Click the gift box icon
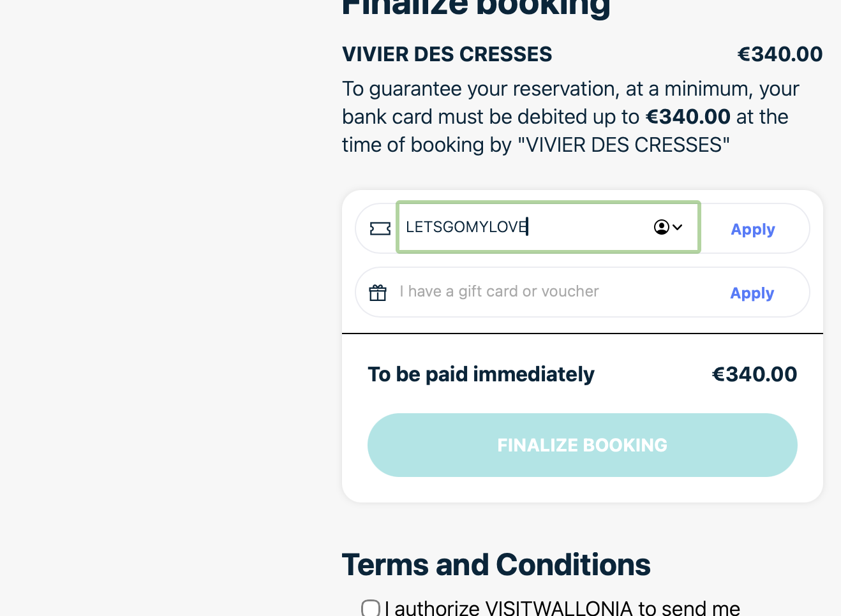 click(378, 293)
